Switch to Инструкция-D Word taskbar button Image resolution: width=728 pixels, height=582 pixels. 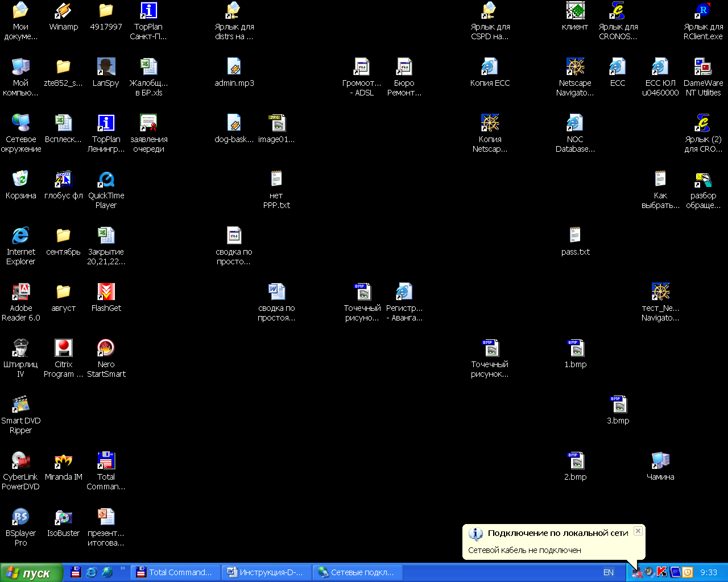click(266, 572)
